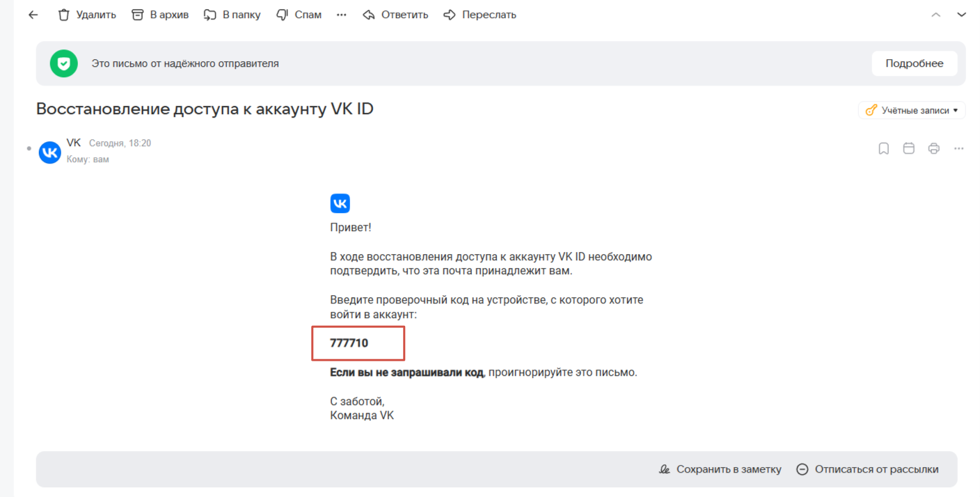Click the green trusted sender shield icon
The image size is (980, 497).
63,63
